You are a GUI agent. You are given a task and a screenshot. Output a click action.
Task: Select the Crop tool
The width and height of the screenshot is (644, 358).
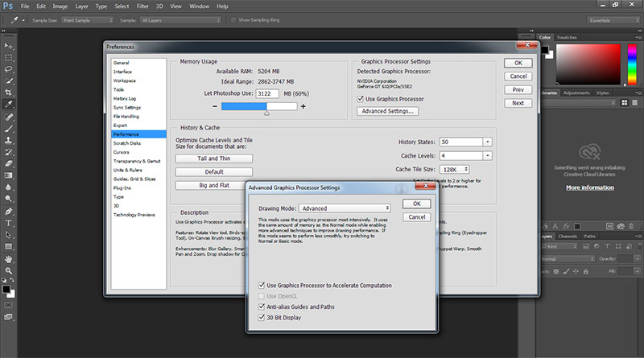coord(9,93)
